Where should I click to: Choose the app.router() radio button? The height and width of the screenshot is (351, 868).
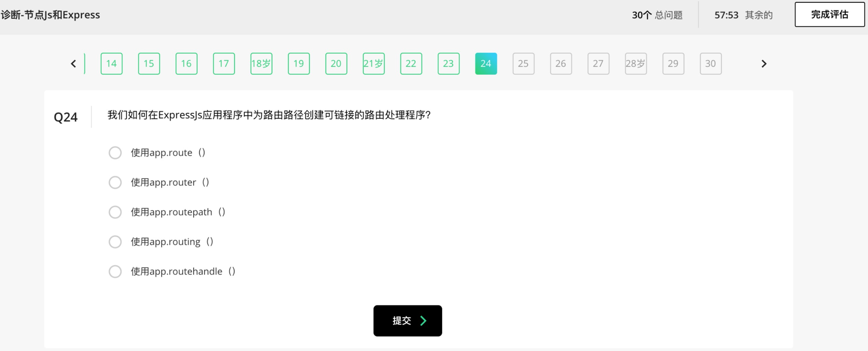coord(115,182)
